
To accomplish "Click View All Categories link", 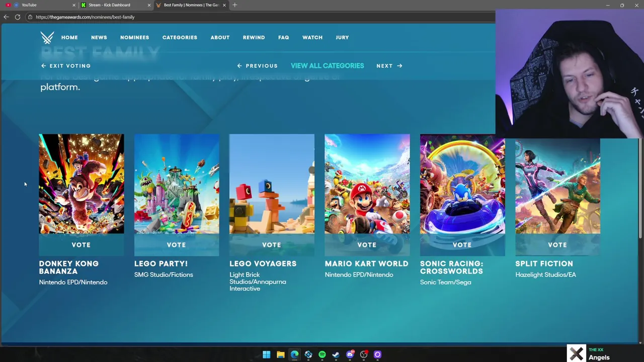I will 327,66.
